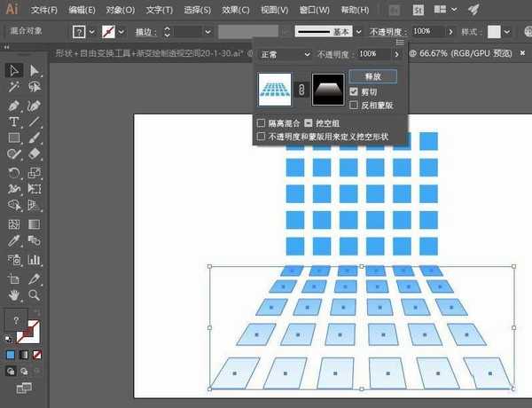Screen dimensions: 532x408
Task: Open the 效果(C) menu
Action: [x=236, y=10]
